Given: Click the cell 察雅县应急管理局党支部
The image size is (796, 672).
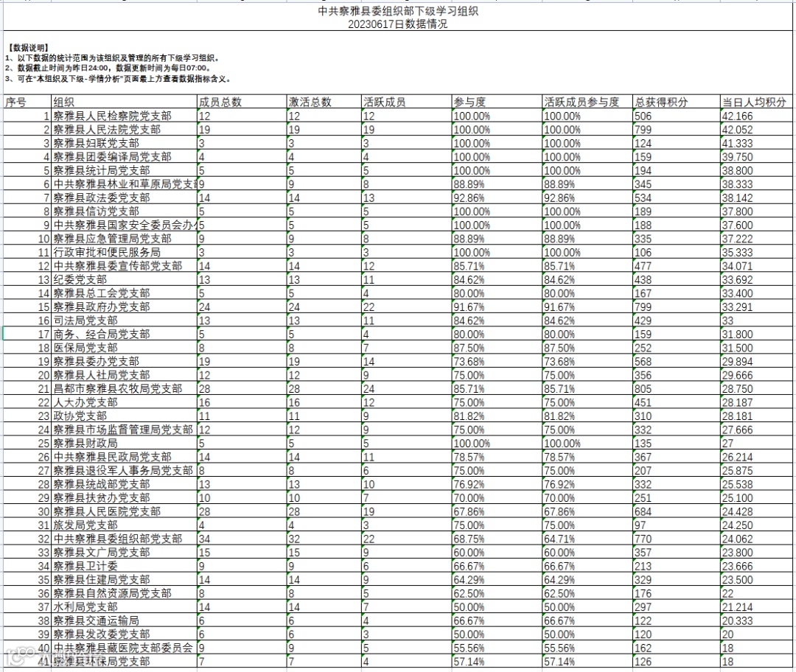Looking at the screenshot, I should click(x=125, y=239).
